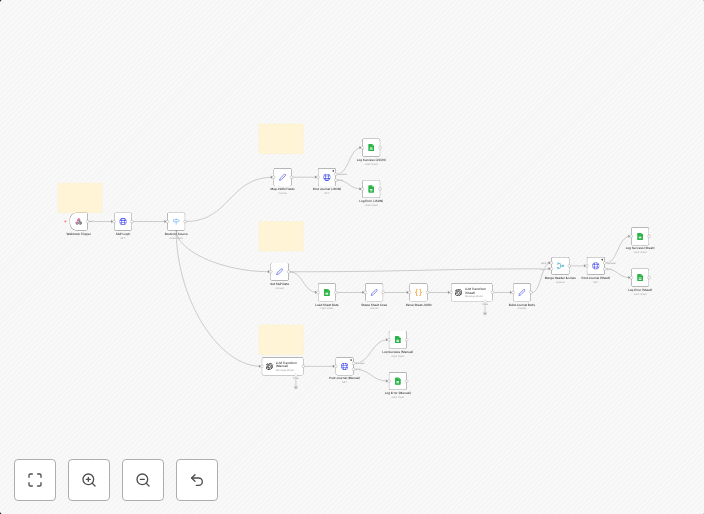This screenshot has height=514, width=704.
Task: Open the Load Sheet Data Google Sheets node
Action: coord(327,293)
